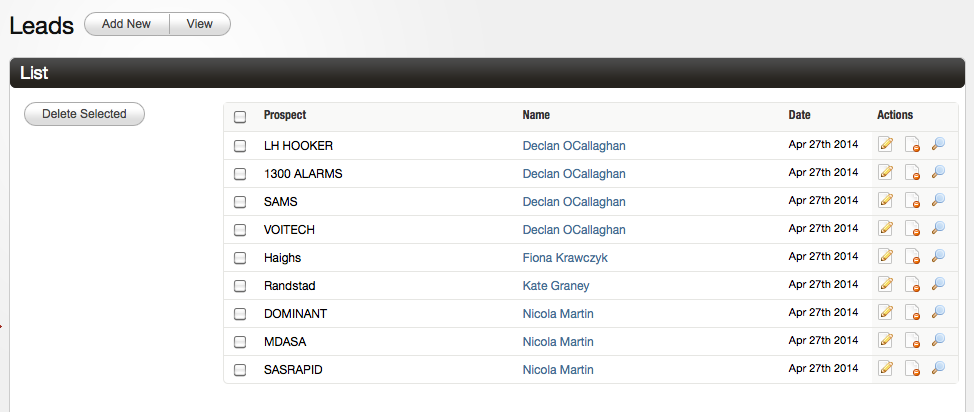View Randstad lead using magnifier icon
Viewport: 974px width, 412px height.
pyautogui.click(x=938, y=285)
